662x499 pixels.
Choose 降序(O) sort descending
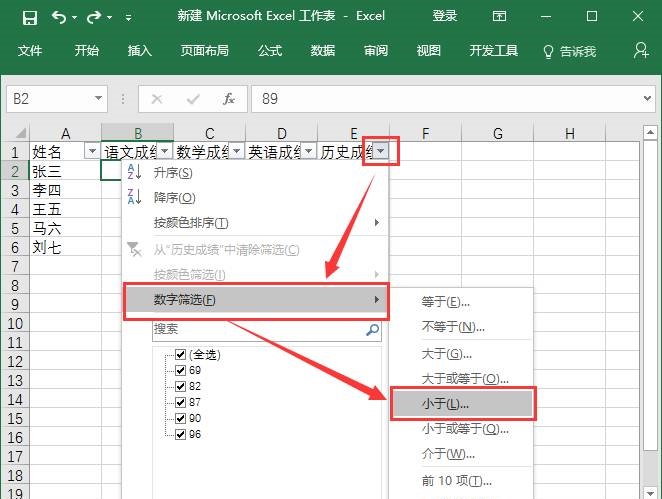(x=255, y=198)
